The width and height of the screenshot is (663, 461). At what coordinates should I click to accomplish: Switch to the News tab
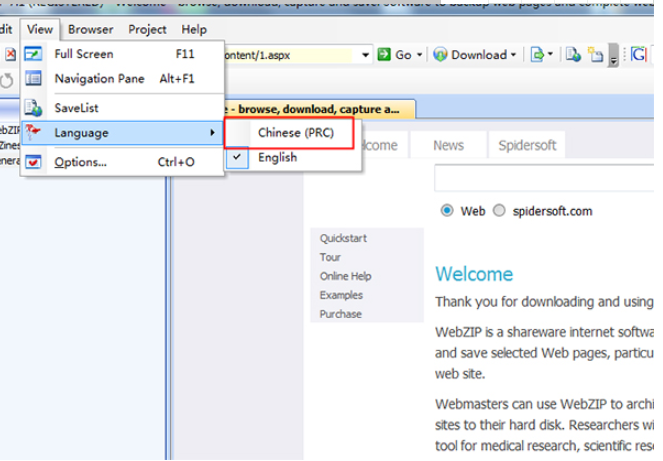click(448, 146)
